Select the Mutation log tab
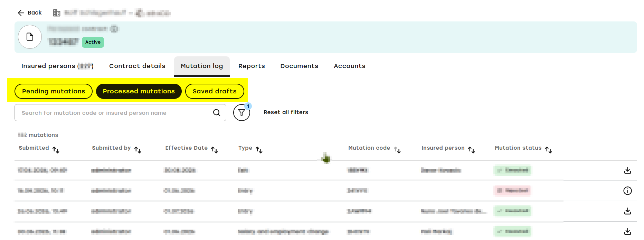Screen dimensions: 644x240 [x=202, y=66]
